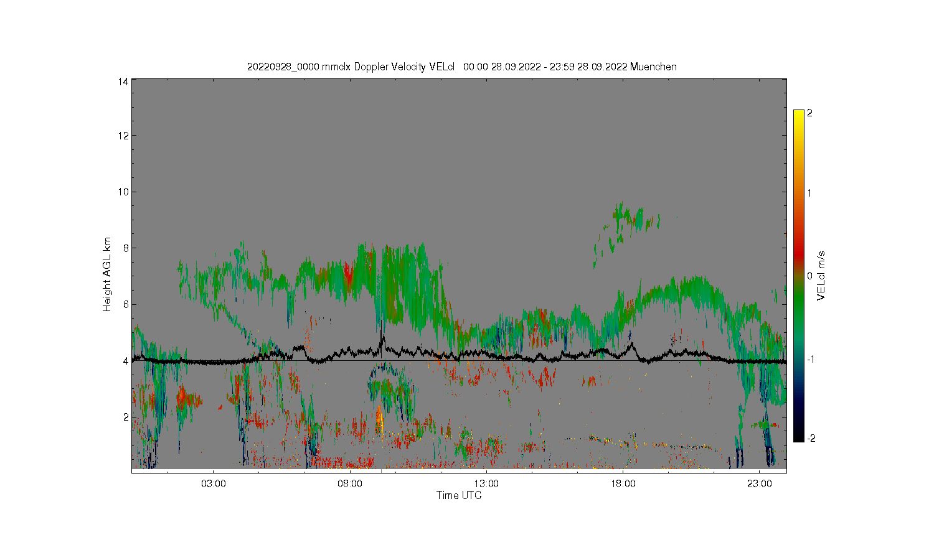Click the '03:00' time axis tick label

point(214,484)
